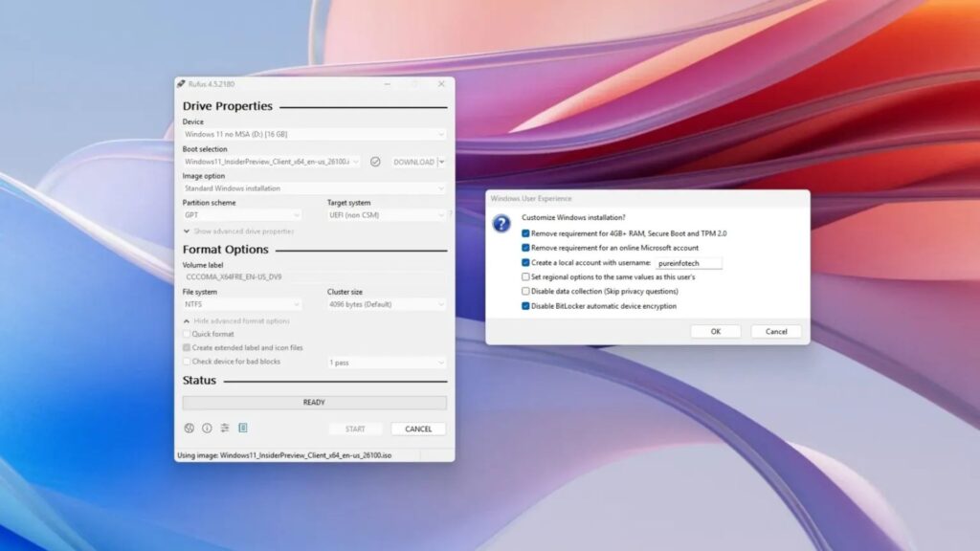This screenshot has height=551, width=980.
Task: Uncheck Disable BitLocker automatic device encryption
Action: tap(525, 306)
